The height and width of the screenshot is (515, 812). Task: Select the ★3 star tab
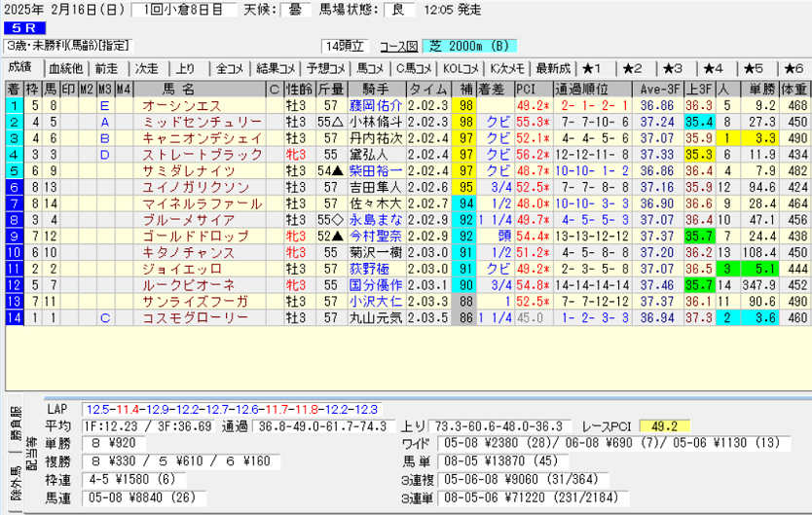672,68
